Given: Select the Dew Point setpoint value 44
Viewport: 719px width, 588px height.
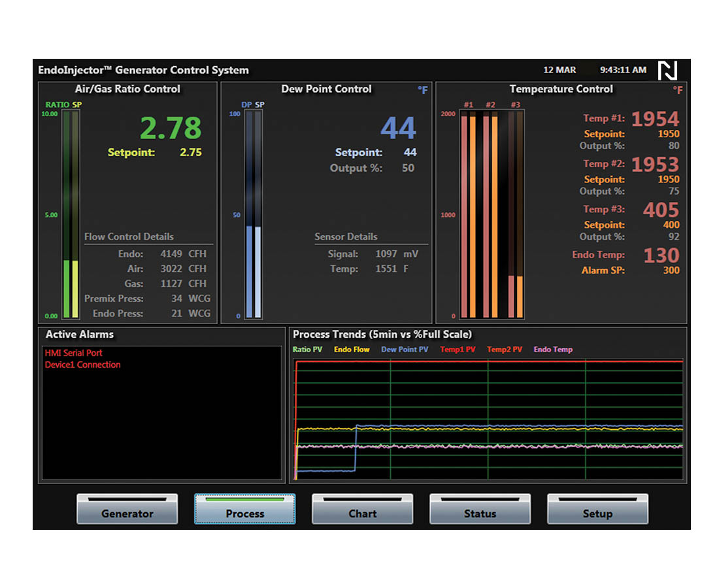Looking at the screenshot, I should (x=410, y=152).
